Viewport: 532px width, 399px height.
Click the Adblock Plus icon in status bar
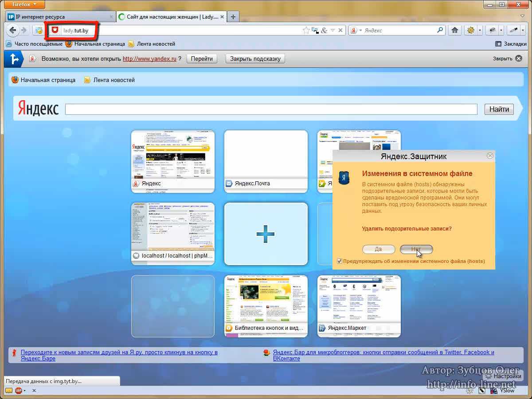[19, 391]
